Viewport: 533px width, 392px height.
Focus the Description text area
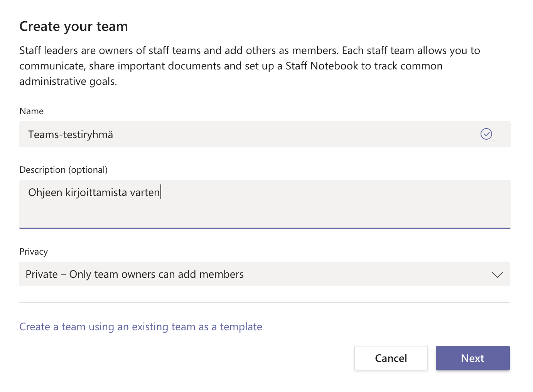265,204
